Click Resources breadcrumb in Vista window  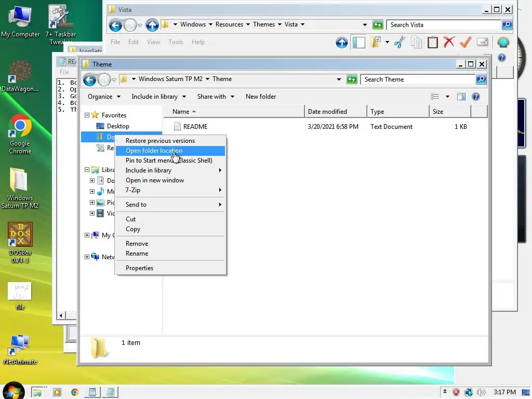coord(229,24)
